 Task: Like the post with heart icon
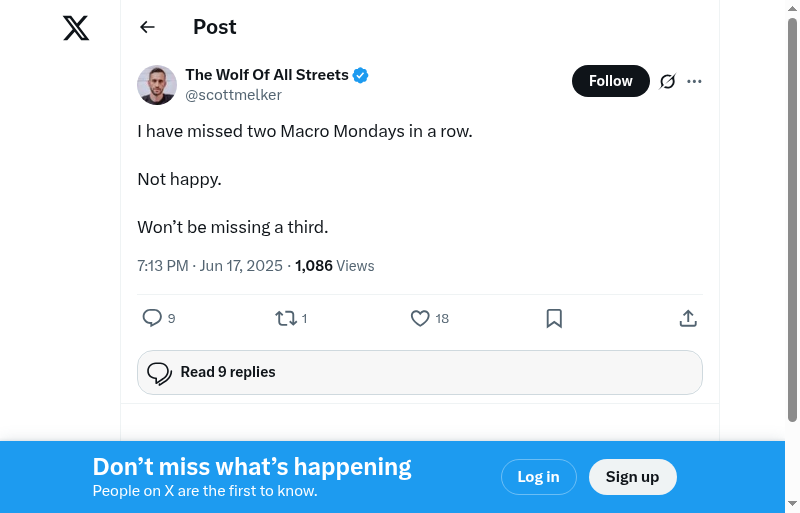coord(420,318)
